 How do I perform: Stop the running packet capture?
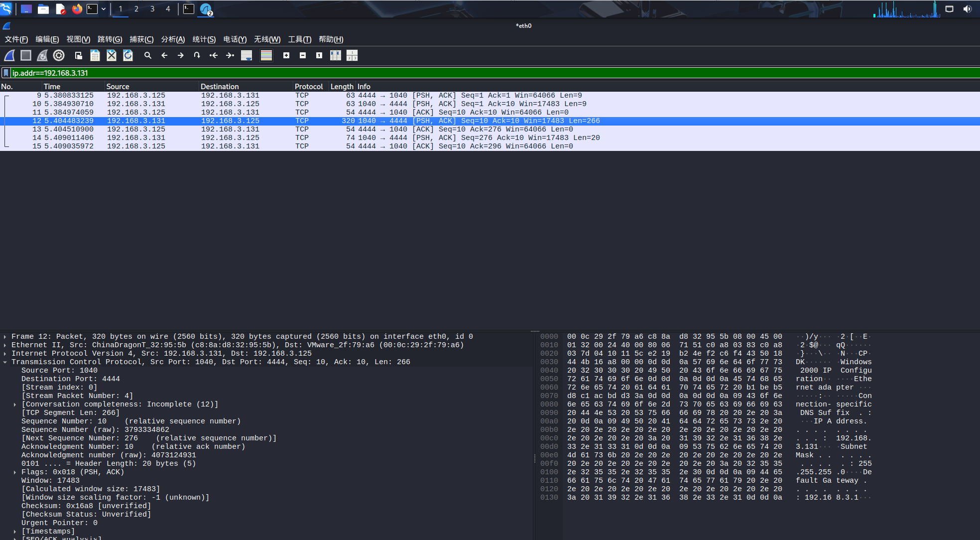coord(26,56)
